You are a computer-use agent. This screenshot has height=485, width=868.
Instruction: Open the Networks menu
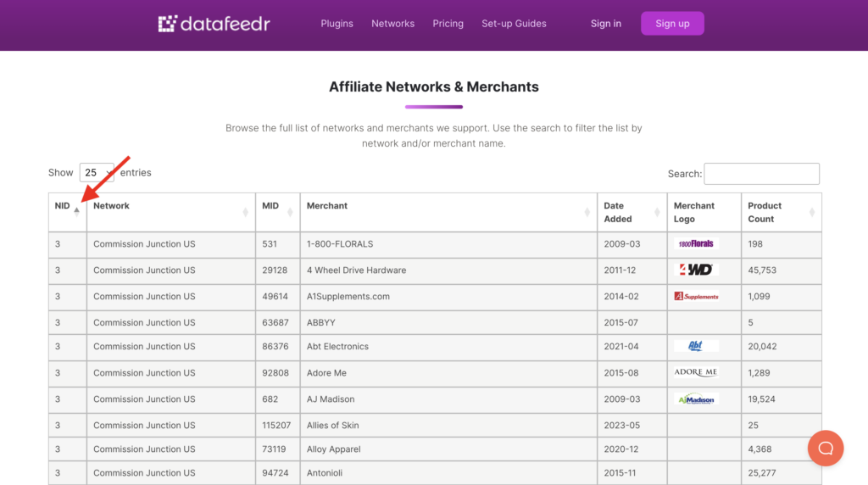392,23
